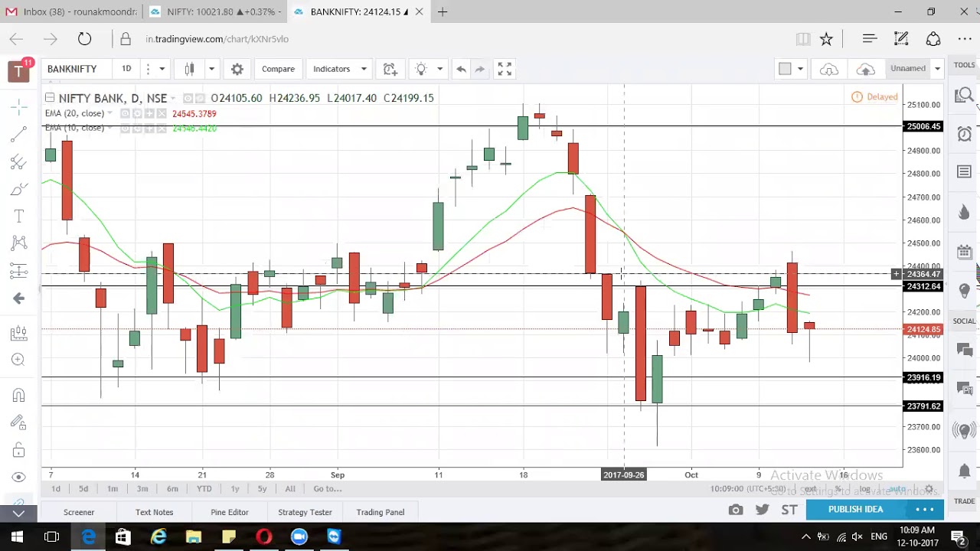Click the Compare button
The image size is (980, 551).
(278, 69)
